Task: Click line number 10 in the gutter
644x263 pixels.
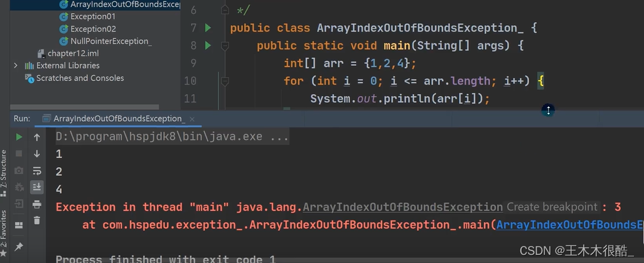Action: (190, 81)
